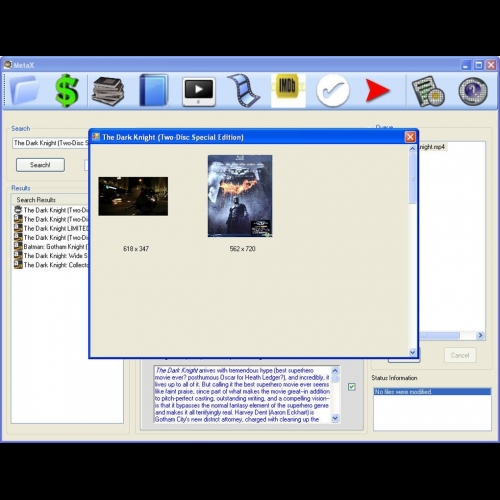500x500 pixels.
Task: Click the artwork dialog scrollbar down arrow
Action: (412, 352)
